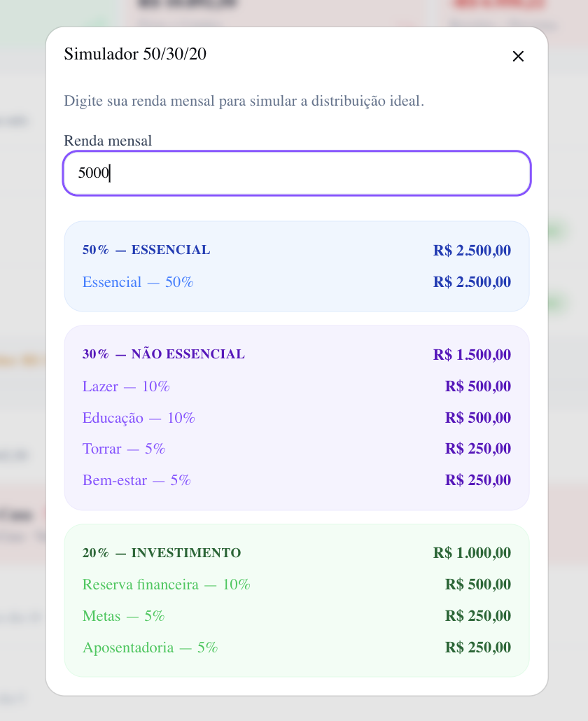Click the Lazer — 10% row
Screen dimensions: 588x721
[x=297, y=386]
